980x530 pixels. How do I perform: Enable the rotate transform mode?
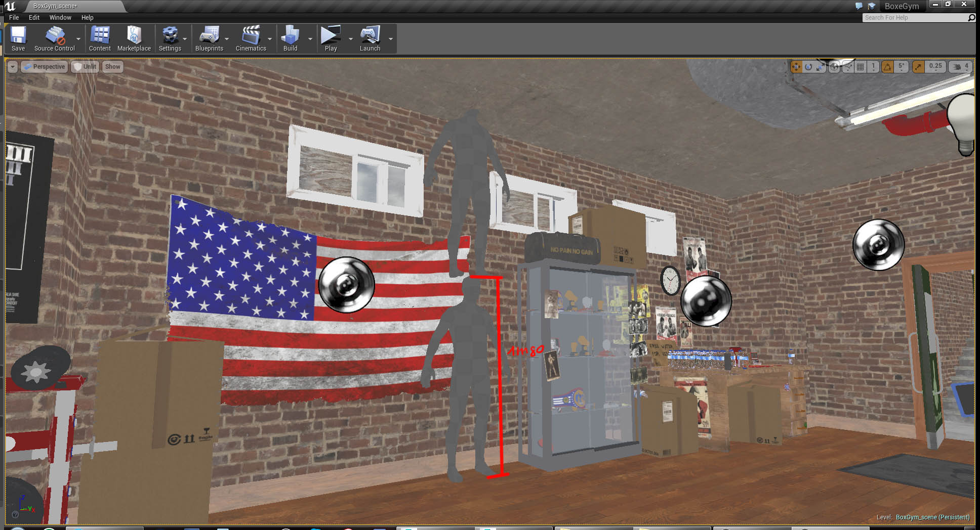pos(808,67)
